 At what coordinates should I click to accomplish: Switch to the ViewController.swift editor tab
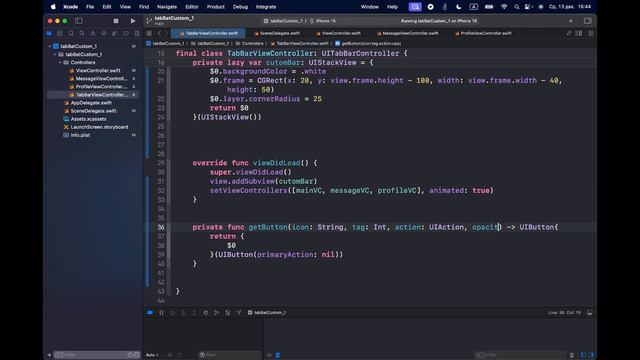338,33
